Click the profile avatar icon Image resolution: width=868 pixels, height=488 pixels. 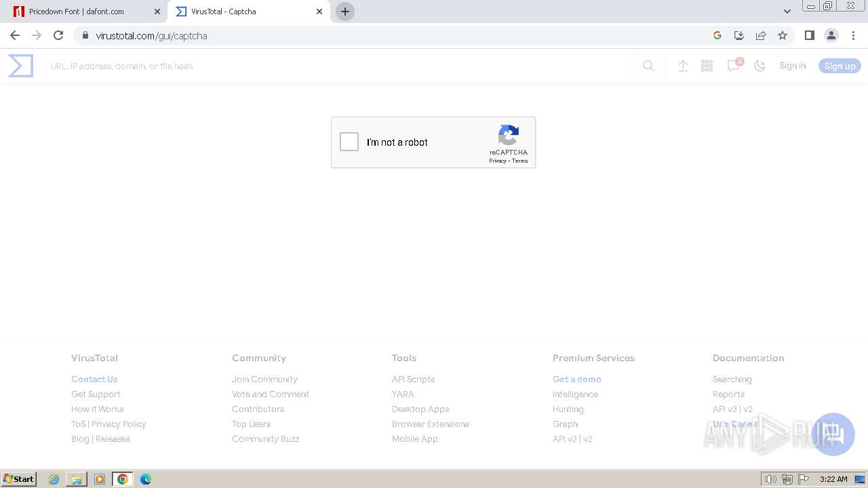pos(831,35)
